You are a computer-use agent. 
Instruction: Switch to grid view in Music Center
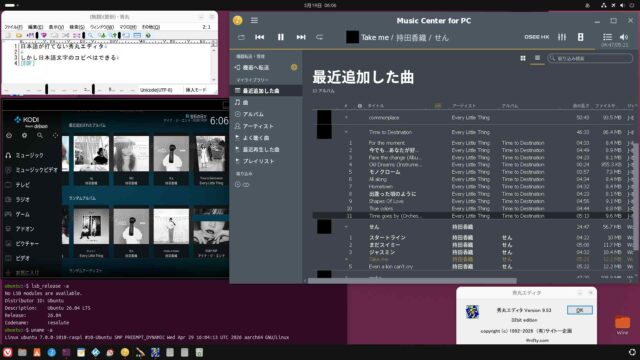523,58
